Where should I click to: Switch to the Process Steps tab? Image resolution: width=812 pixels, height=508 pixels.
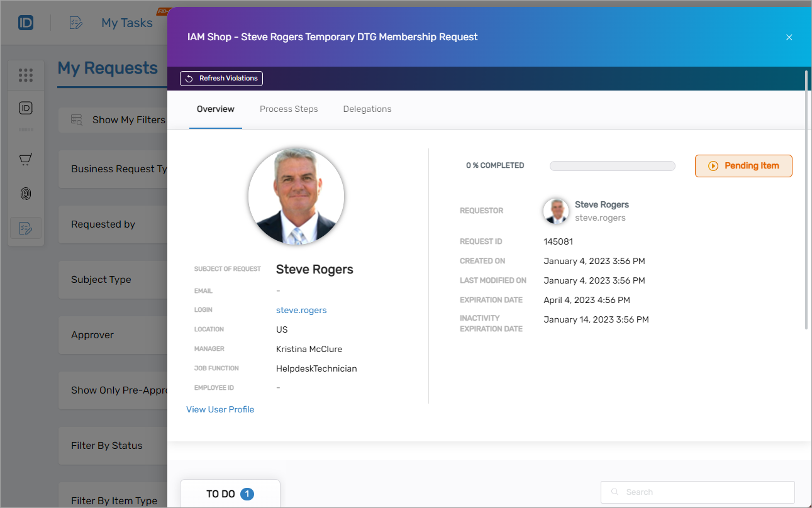point(289,109)
